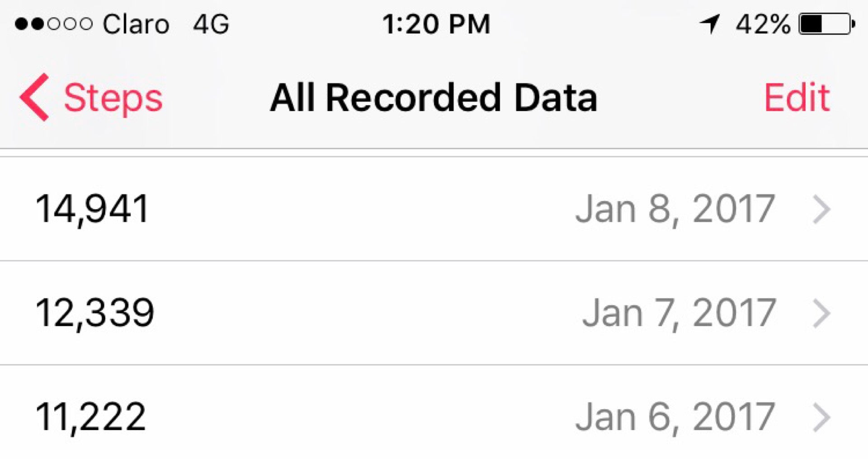Tap the Claro carrier label
The height and width of the screenshot is (459, 868).
coord(136,24)
